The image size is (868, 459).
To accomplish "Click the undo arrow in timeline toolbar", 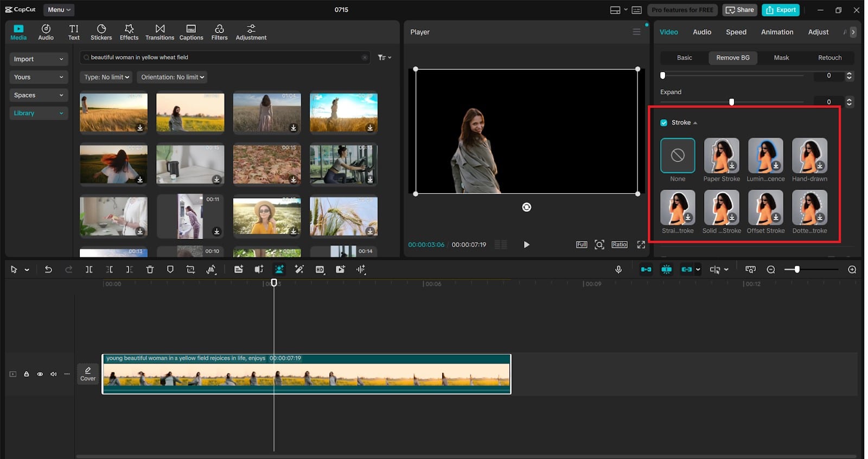I will (48, 269).
